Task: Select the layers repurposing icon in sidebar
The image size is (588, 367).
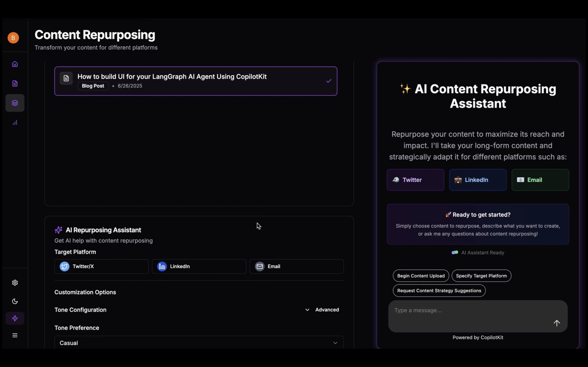Action: (15, 103)
